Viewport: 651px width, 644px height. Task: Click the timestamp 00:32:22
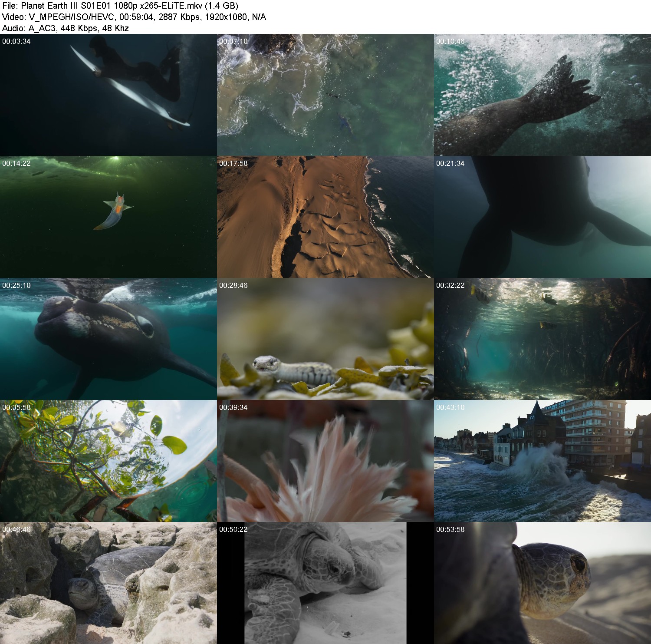450,285
